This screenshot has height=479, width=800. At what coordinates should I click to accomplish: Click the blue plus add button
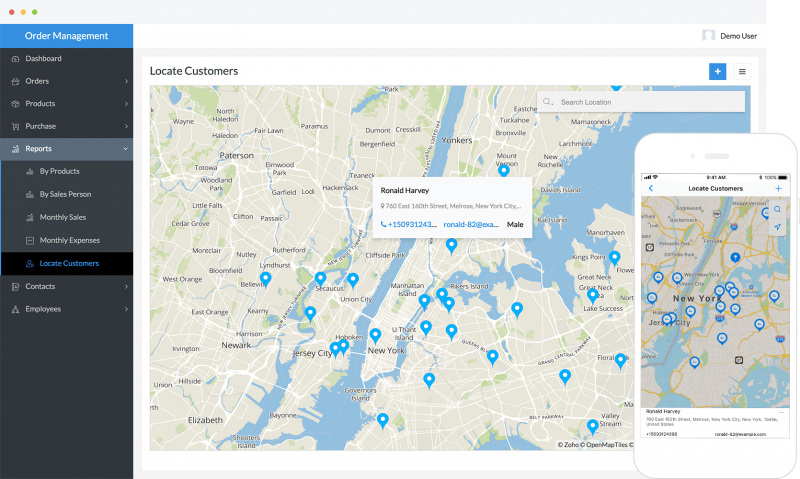point(717,71)
